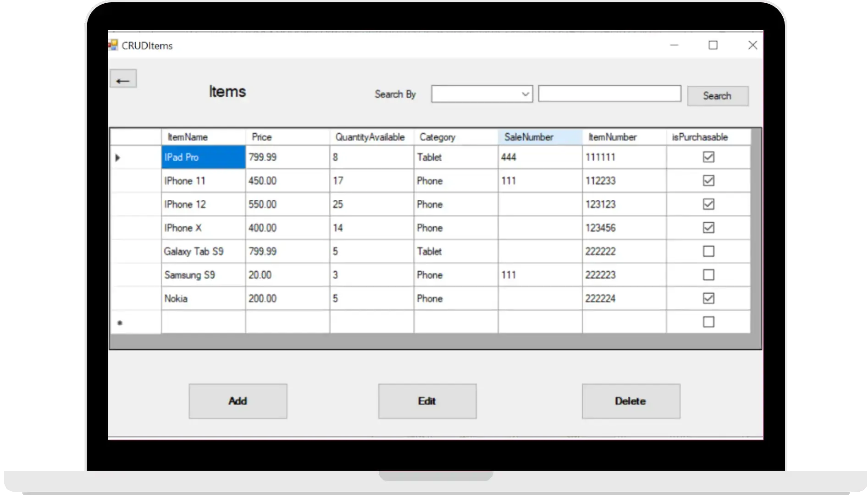The width and height of the screenshot is (868, 495).
Task: Select the row header for Samsung S9
Action: (x=135, y=275)
